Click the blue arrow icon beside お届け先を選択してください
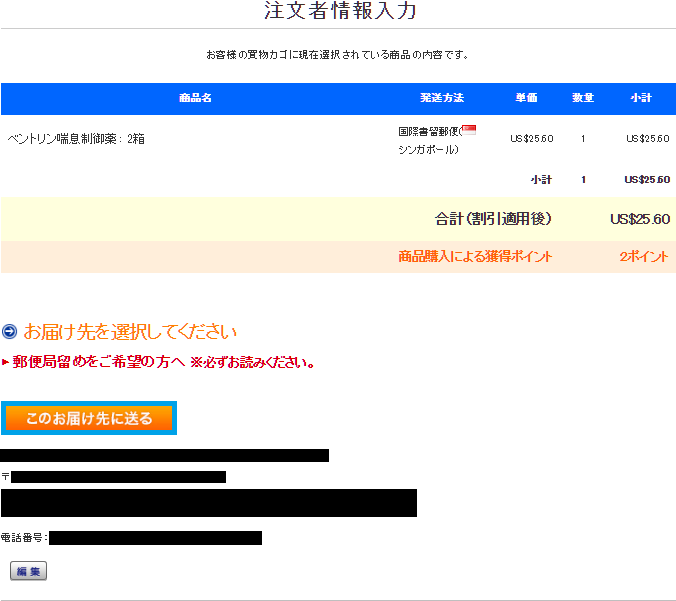This screenshot has width=676, height=601. tap(9, 332)
